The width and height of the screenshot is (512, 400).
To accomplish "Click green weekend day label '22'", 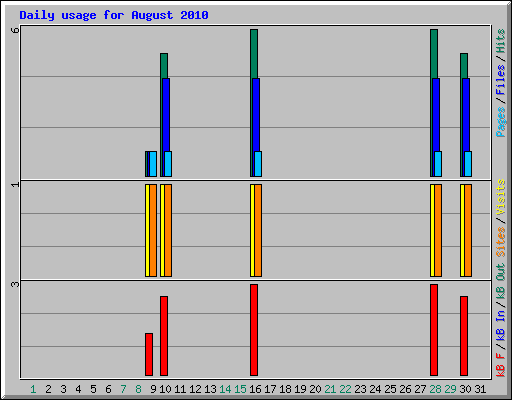I will point(345,389).
